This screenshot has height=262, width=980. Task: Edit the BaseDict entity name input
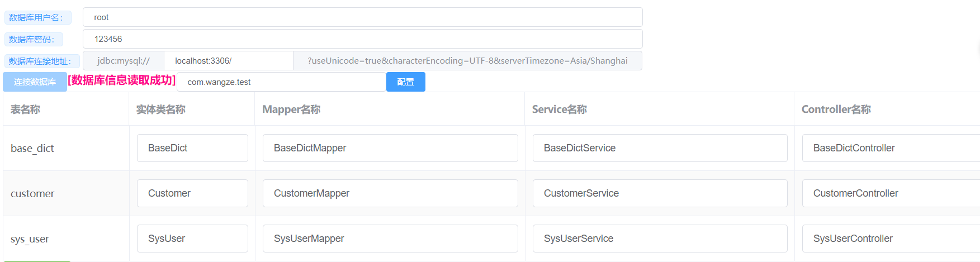click(192, 148)
